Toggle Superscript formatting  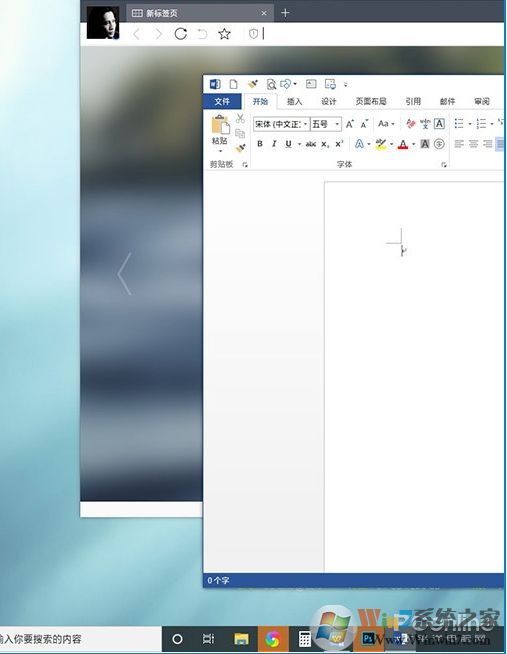340,143
